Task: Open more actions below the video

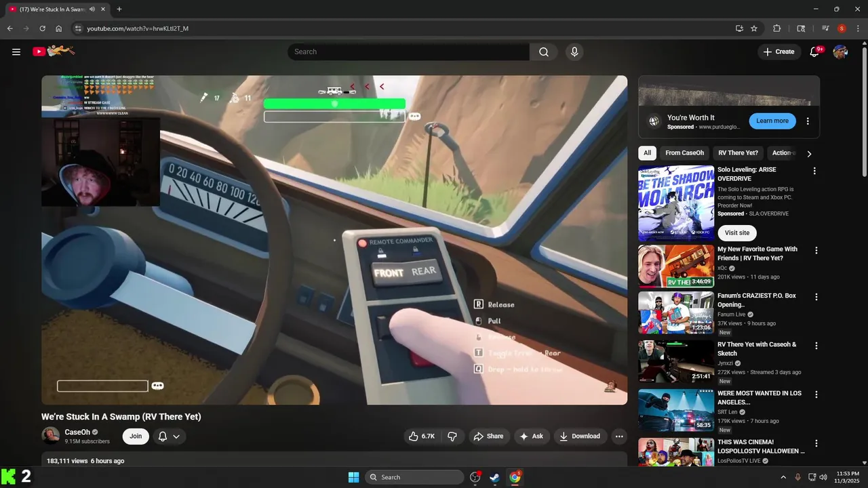Action: click(619, 436)
